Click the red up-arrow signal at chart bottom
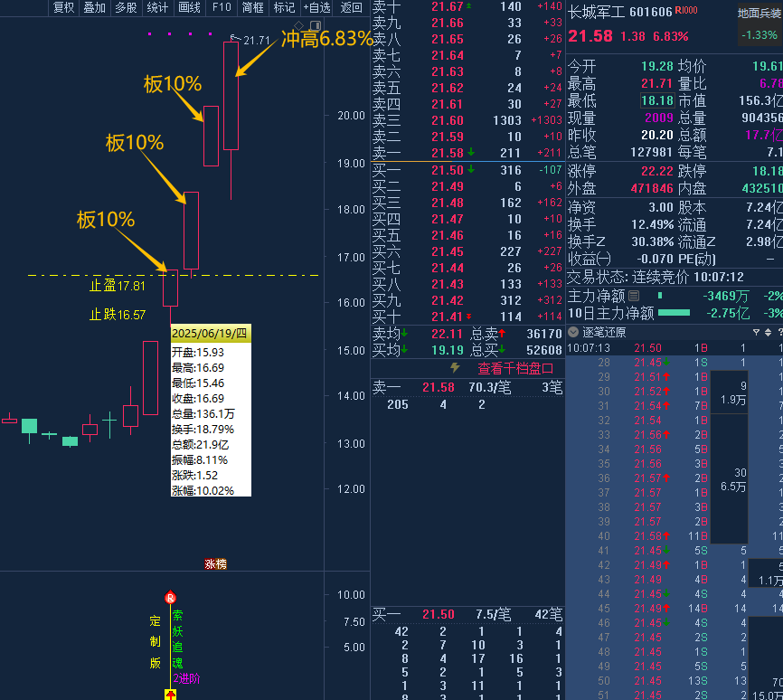 coord(170,695)
